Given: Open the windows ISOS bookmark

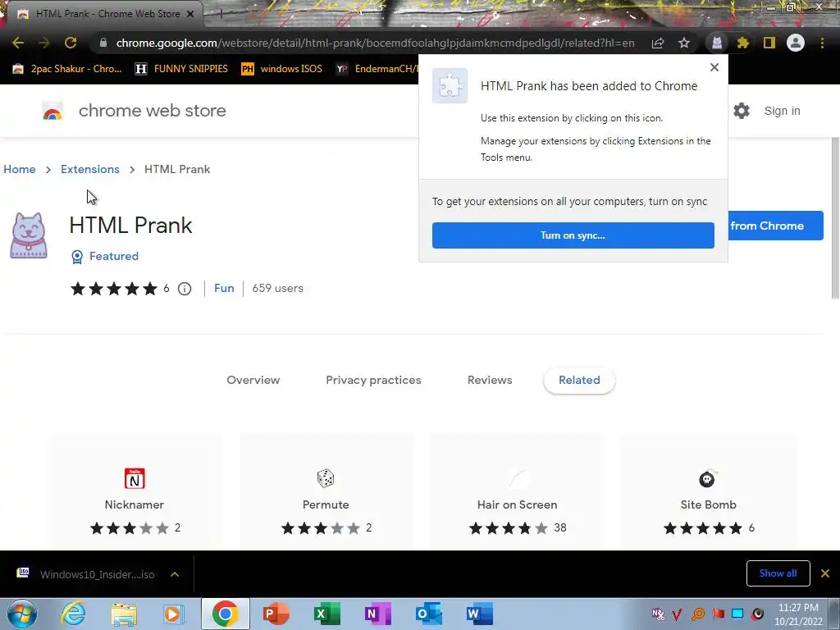Looking at the screenshot, I should (x=282, y=69).
